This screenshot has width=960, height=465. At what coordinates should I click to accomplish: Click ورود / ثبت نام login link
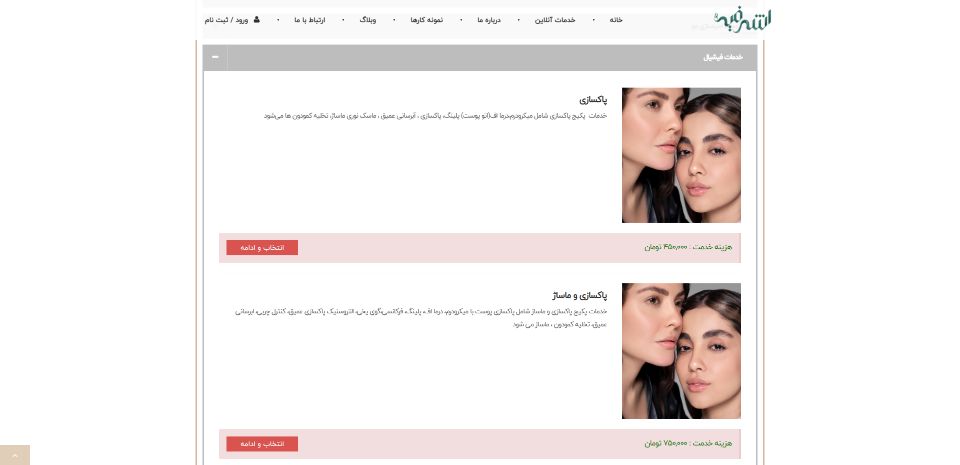click(226, 20)
